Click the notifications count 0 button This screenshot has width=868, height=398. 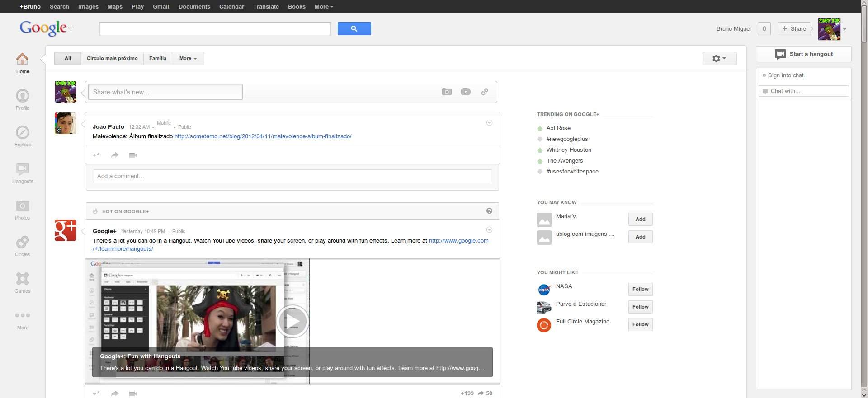coord(764,28)
